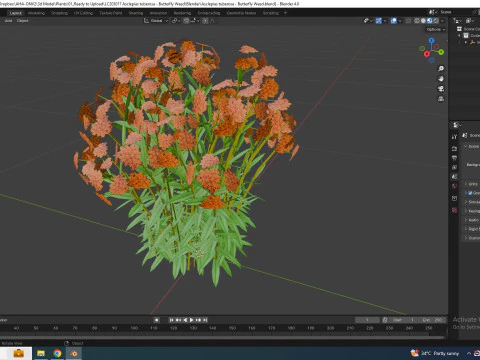Open the View Layer properties tab
Screen dimensions: 480x360
click(454, 167)
